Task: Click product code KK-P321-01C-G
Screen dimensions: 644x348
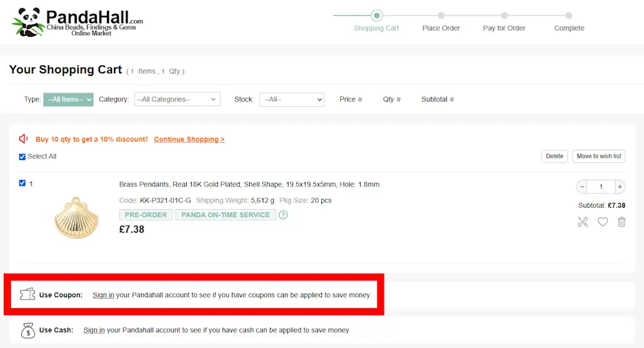Action: (165, 200)
